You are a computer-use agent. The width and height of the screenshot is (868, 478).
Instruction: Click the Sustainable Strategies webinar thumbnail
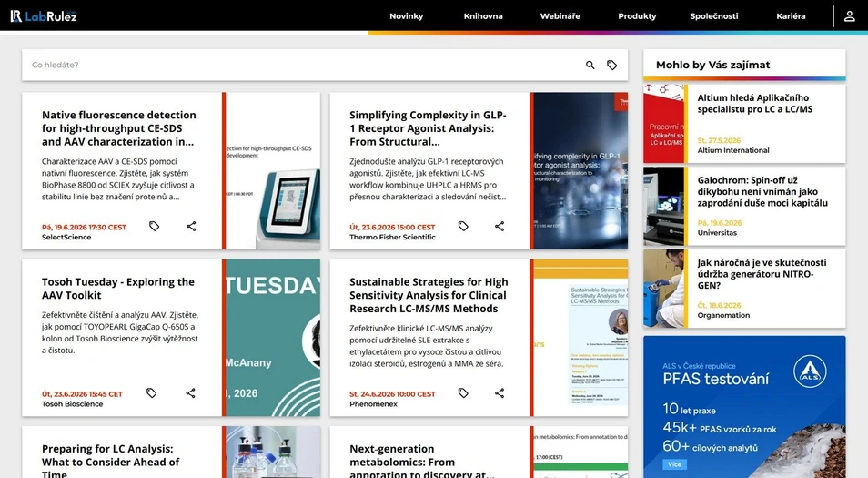point(580,338)
